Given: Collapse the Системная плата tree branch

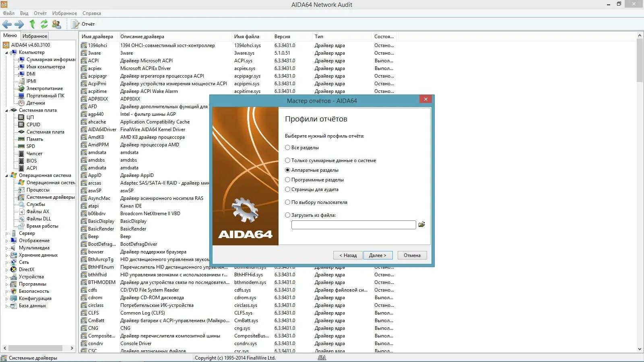Looking at the screenshot, I should pyautogui.click(x=6, y=111).
